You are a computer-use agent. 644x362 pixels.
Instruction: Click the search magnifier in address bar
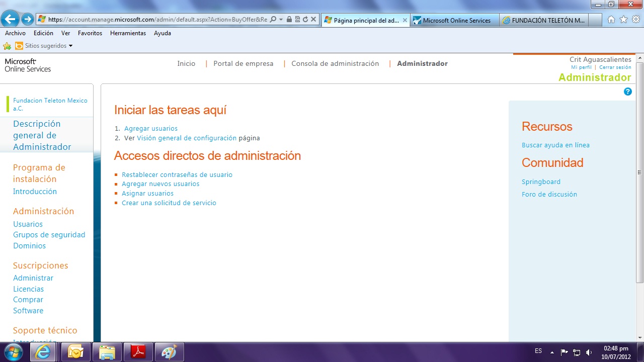pos(273,20)
